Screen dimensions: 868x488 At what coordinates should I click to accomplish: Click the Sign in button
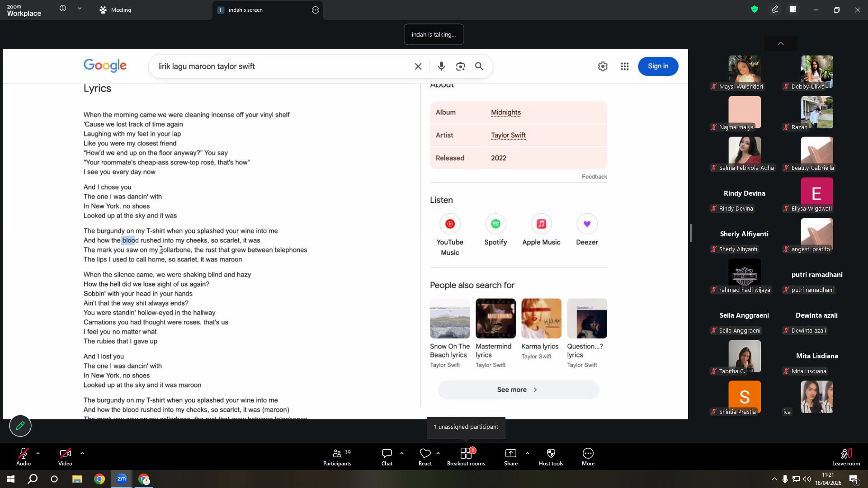658,66
